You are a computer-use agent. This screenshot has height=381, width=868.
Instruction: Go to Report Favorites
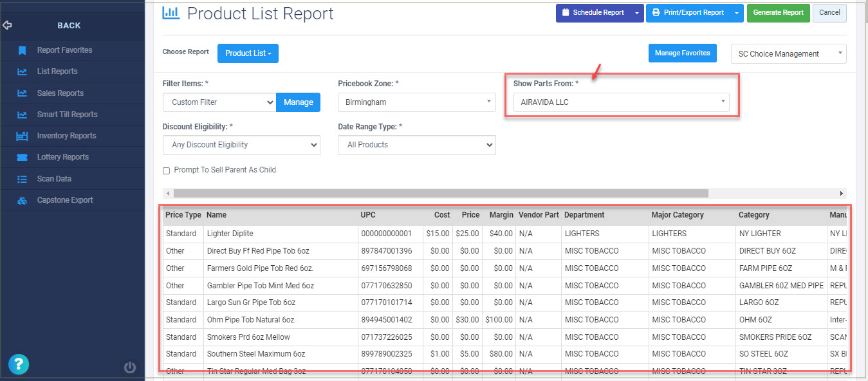tap(64, 50)
